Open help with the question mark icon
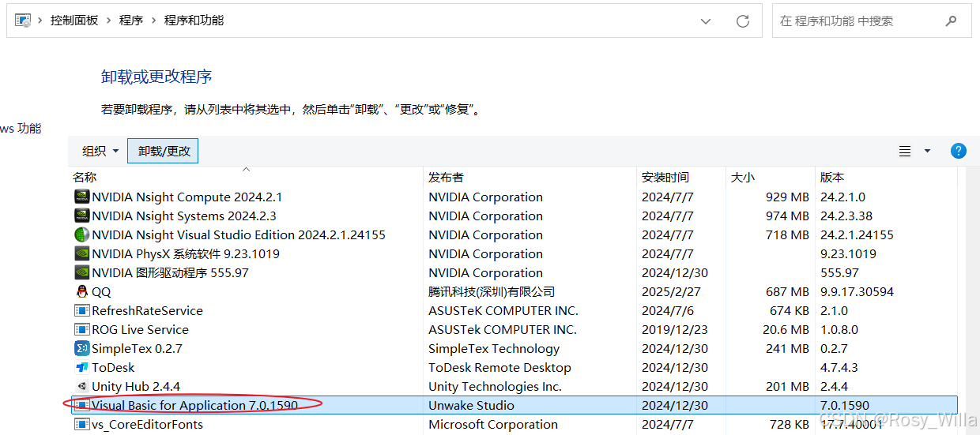Image resolution: width=980 pixels, height=435 pixels. [959, 151]
